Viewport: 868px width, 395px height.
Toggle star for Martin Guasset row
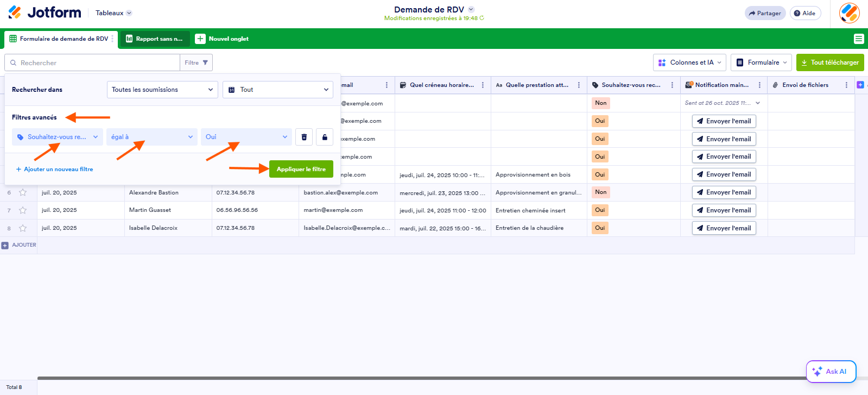pos(23,210)
